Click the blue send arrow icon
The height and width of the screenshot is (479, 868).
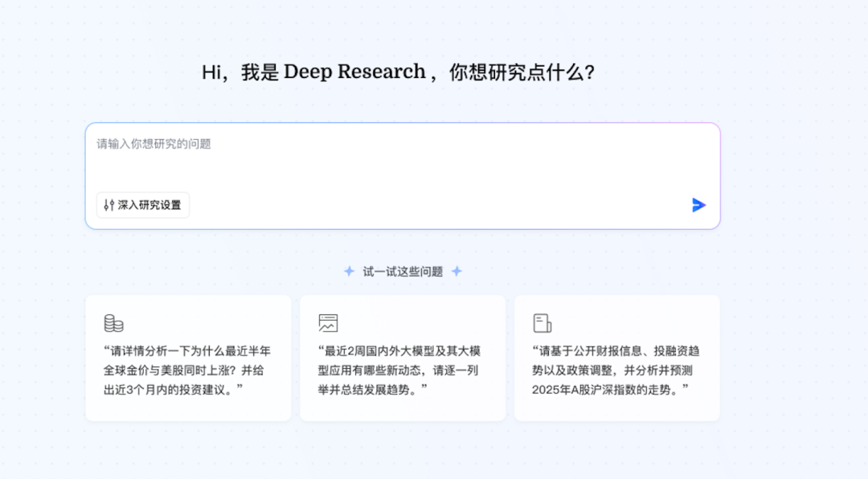pyautogui.click(x=698, y=205)
